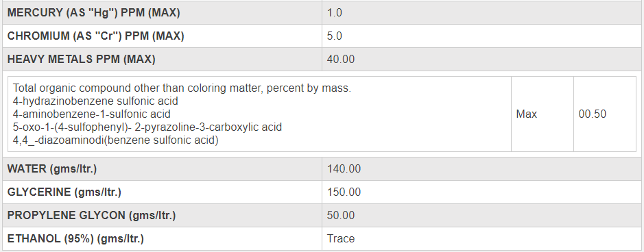
Task: Click CHROMIUM (AS "Cr") PPM (MAX) label
Action: pos(96,36)
